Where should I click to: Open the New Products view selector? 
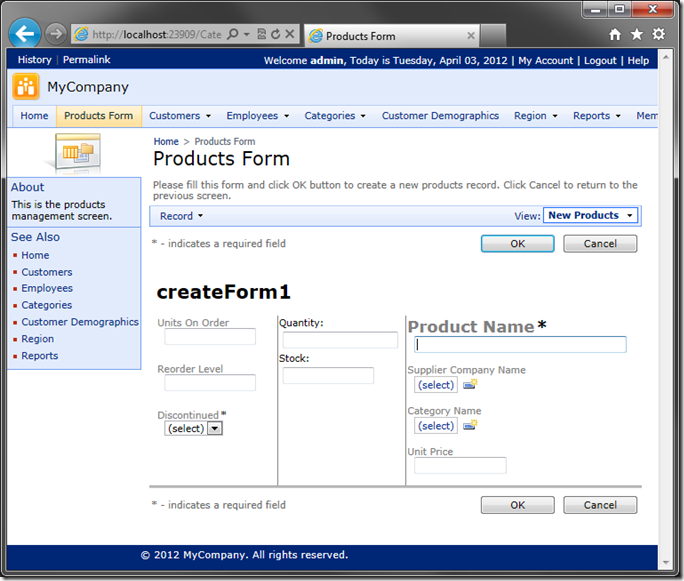tap(590, 215)
